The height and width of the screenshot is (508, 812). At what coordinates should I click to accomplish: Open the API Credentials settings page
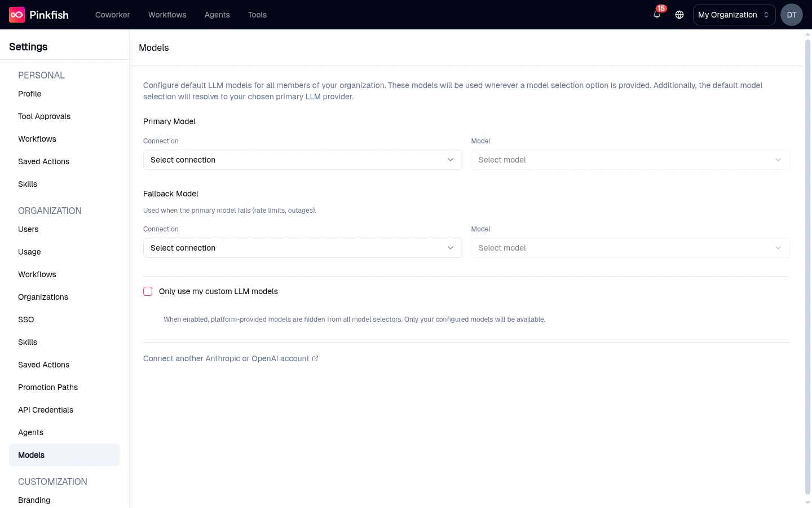[x=46, y=410]
